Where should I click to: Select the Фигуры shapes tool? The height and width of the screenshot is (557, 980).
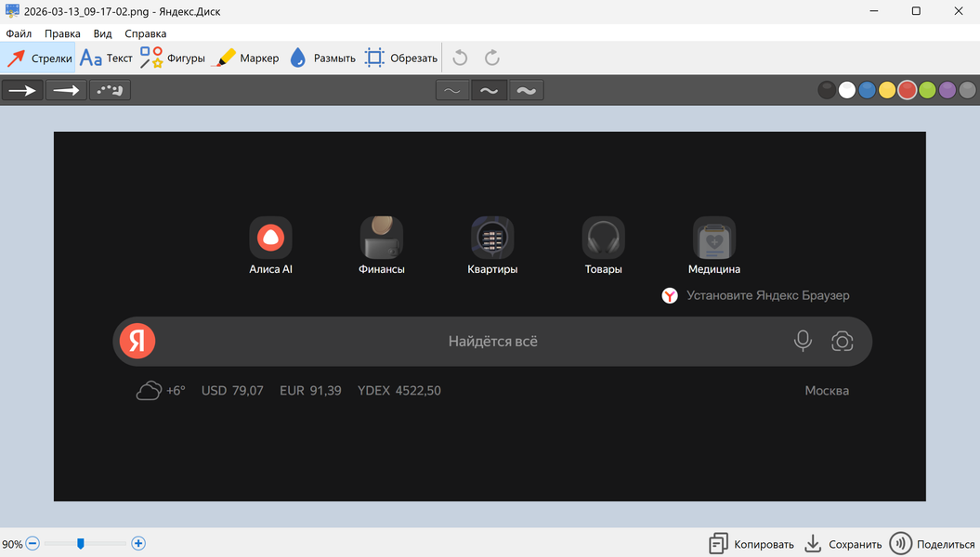pyautogui.click(x=172, y=58)
